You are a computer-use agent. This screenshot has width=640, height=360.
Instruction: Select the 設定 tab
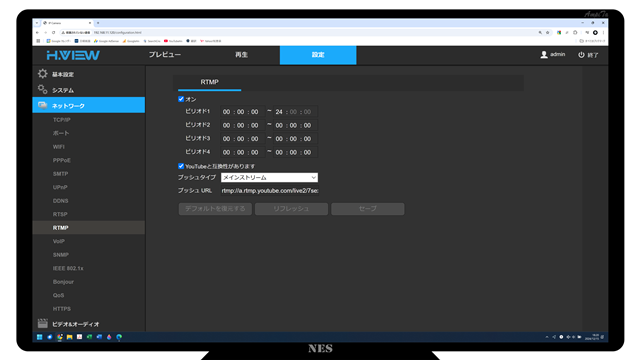coord(318,55)
